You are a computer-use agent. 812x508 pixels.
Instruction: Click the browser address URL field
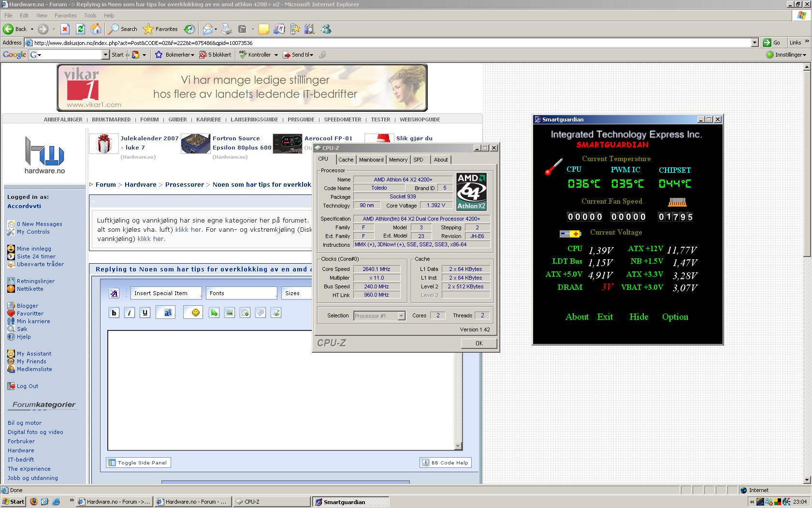pos(391,43)
